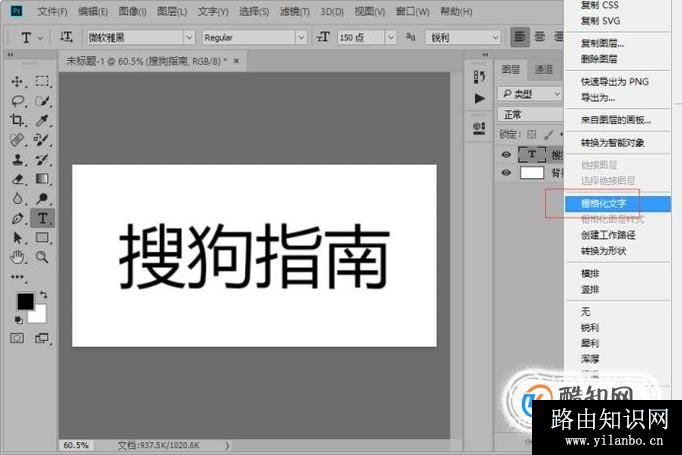
Task: Swap foreground and background colors
Action: 43,294
